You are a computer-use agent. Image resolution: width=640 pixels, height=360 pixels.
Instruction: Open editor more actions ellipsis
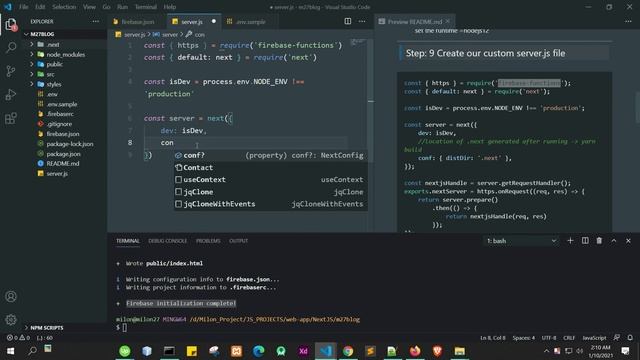pos(362,21)
